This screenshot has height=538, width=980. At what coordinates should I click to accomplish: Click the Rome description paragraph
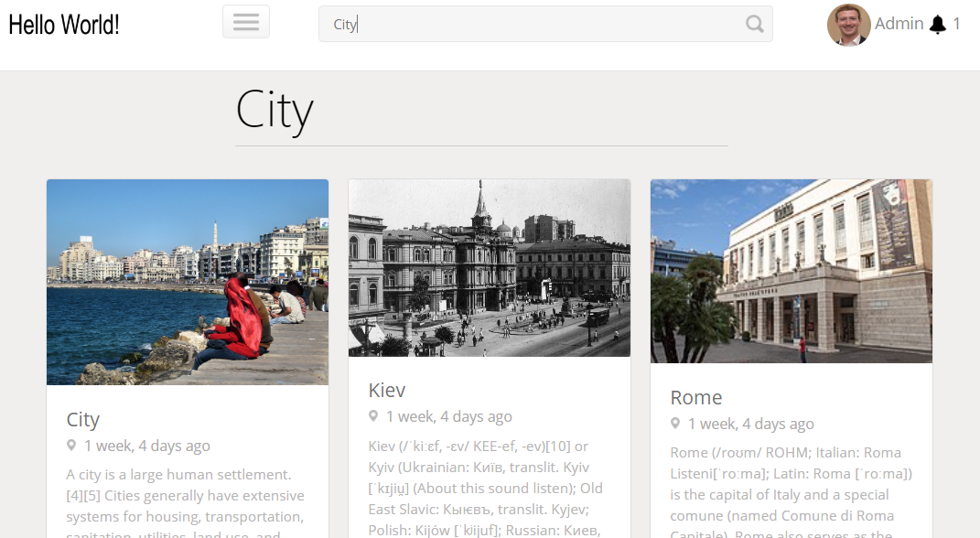(x=792, y=491)
